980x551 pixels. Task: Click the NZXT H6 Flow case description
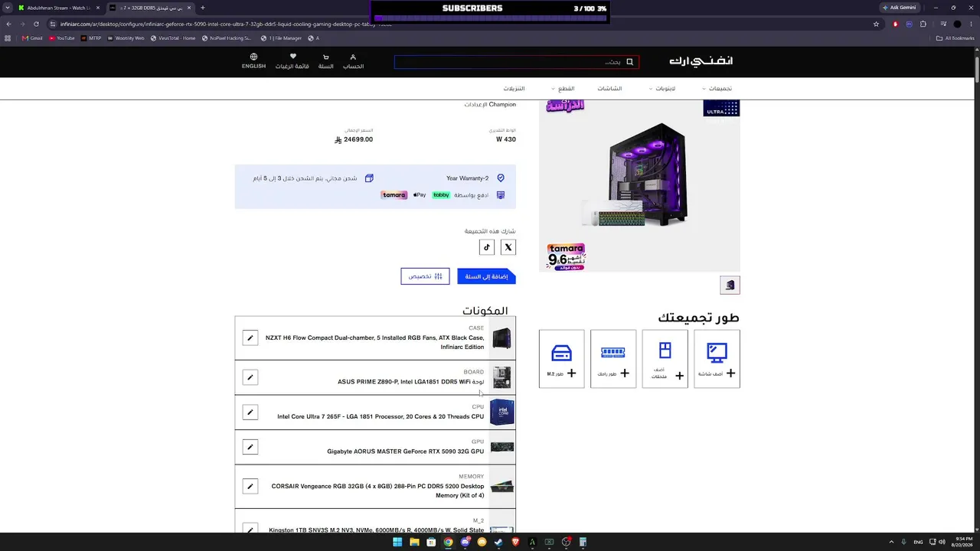coord(374,342)
